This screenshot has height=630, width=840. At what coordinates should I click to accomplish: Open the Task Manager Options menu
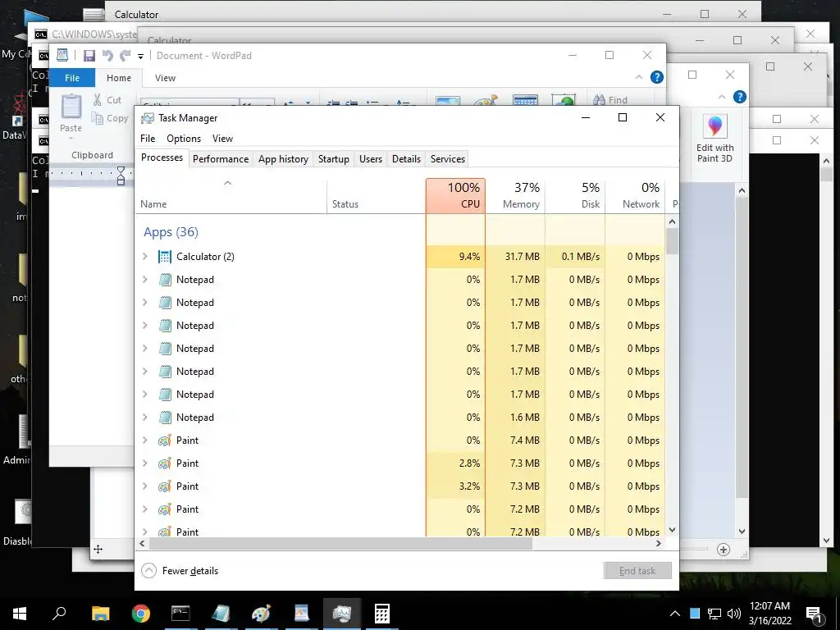pyautogui.click(x=184, y=138)
